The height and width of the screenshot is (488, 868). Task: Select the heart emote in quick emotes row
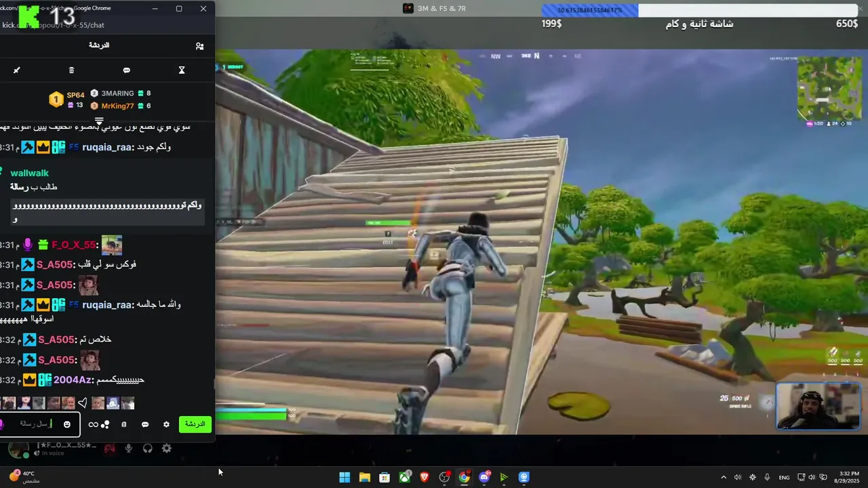coord(82,403)
